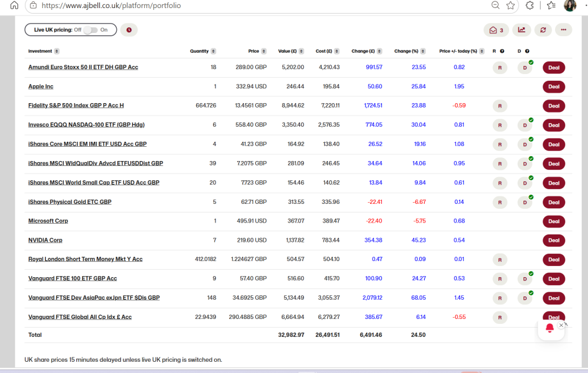Viewport: 588px width, 373px height.
Task: Sort by Change (£) column arrows
Action: [x=379, y=51]
